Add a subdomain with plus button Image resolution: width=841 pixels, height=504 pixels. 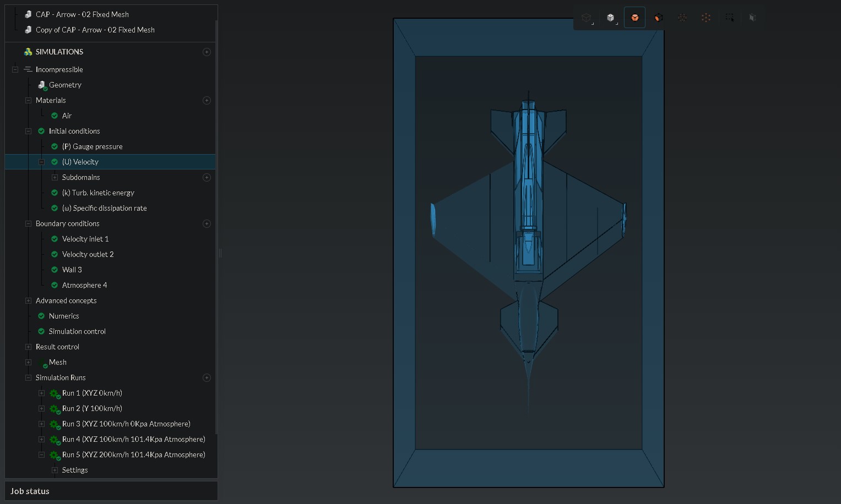pos(207,177)
